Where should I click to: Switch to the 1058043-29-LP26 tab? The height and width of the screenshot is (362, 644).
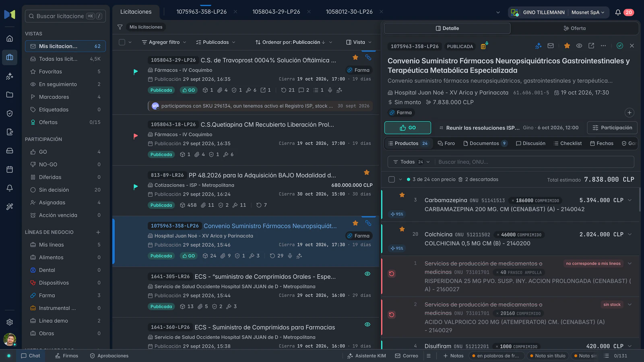276,12
